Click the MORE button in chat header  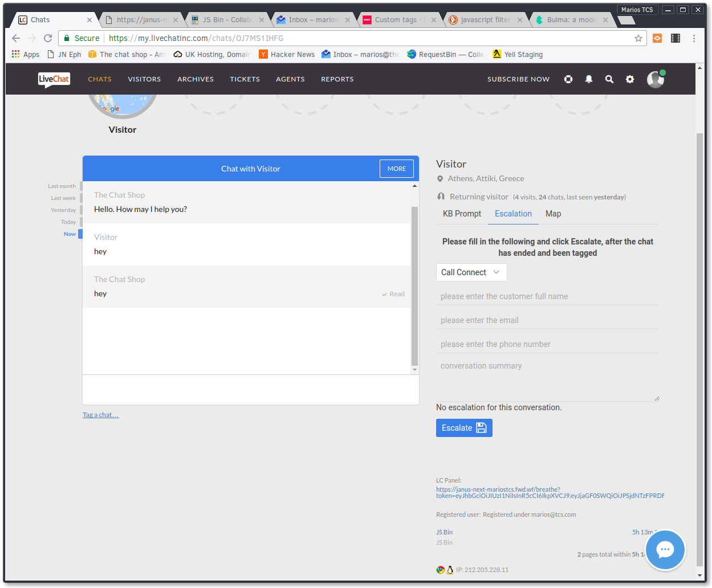pyautogui.click(x=397, y=169)
